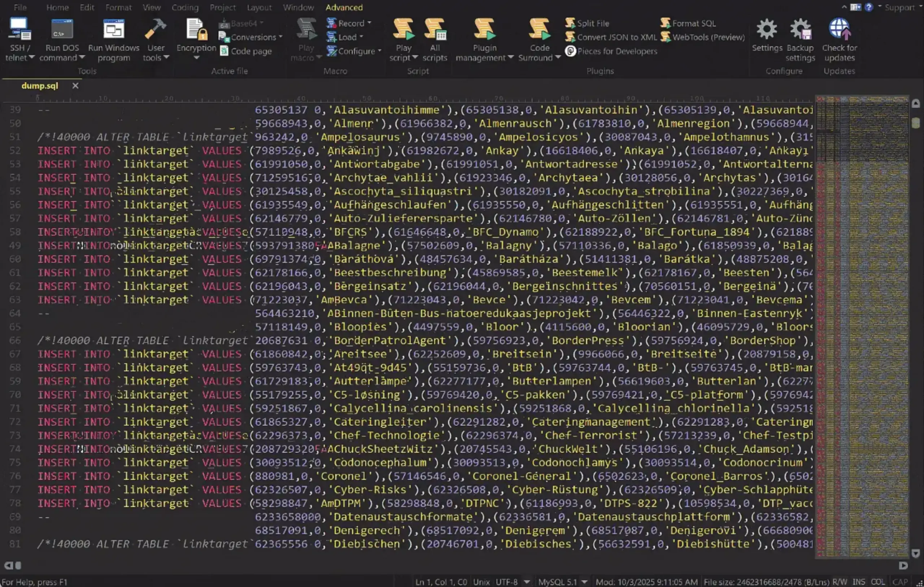Switch to the Edit ribbon tab

[x=87, y=7]
